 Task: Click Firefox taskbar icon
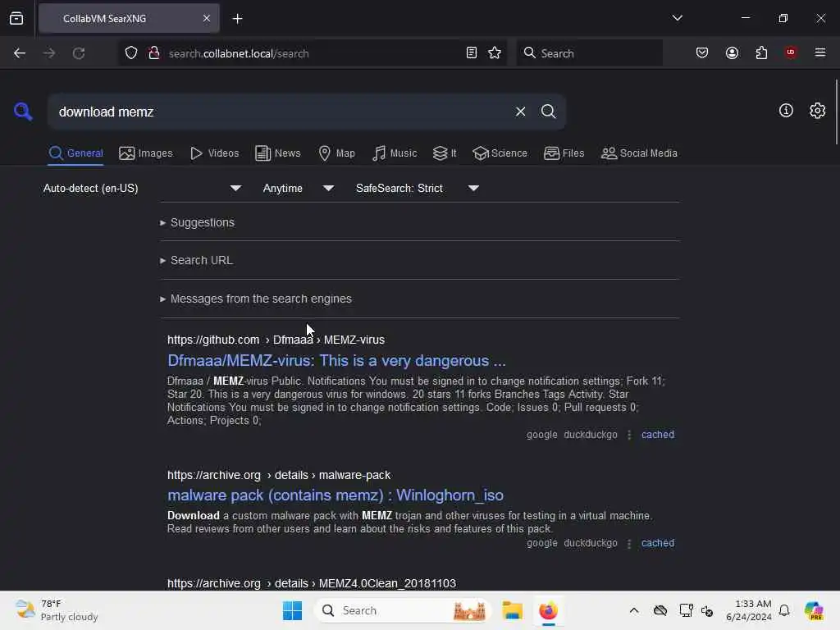pos(548,610)
